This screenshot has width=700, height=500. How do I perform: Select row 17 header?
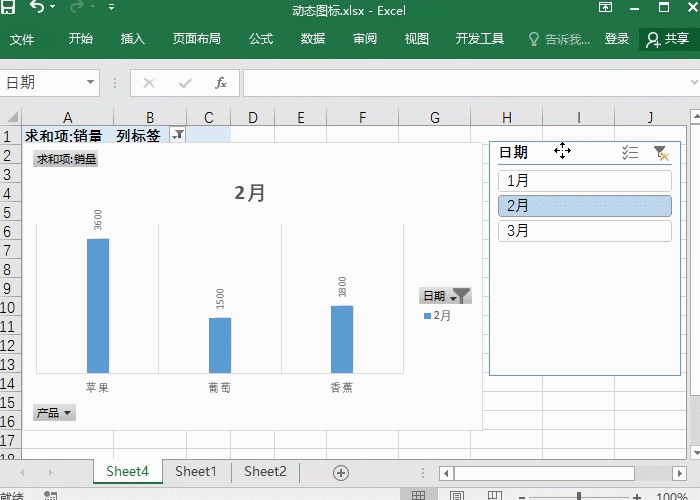[8, 441]
